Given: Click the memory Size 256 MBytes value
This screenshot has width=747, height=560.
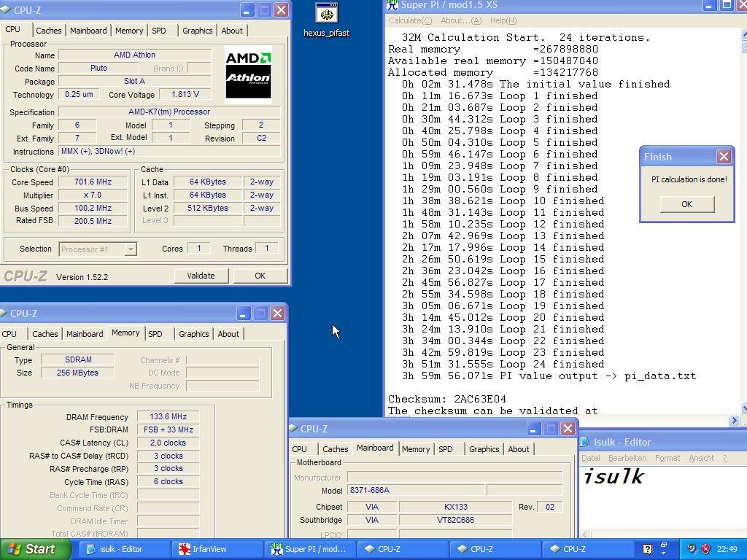Looking at the screenshot, I should tap(77, 373).
